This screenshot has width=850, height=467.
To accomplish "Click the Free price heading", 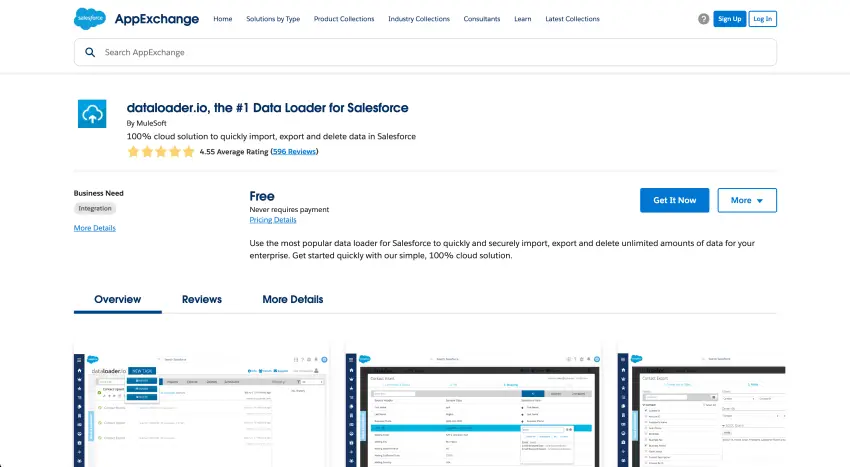I will (262, 196).
